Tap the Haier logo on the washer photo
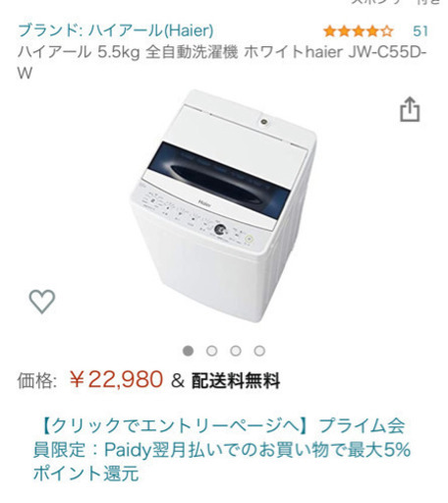Screen dimensions: 448x503 click(204, 203)
